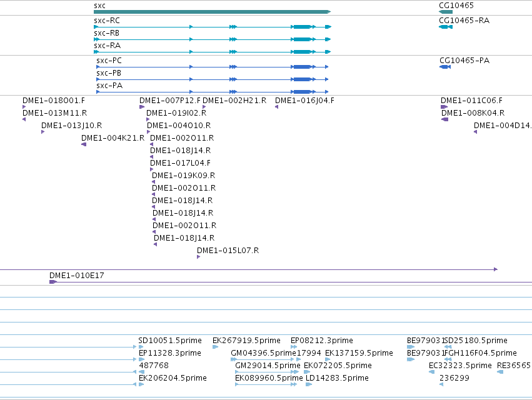Click the SD25180.5prime EST label
Screen dimensions: 532x400
(x=476, y=341)
